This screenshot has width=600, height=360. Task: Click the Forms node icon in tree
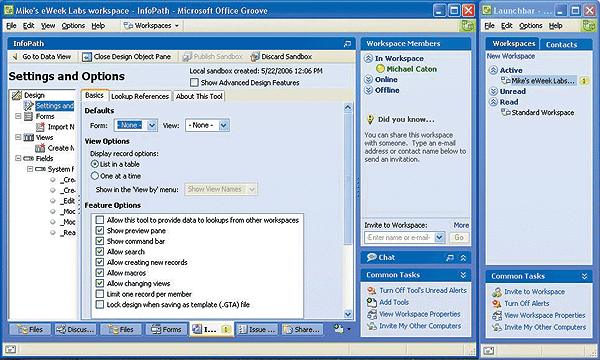(x=28, y=116)
